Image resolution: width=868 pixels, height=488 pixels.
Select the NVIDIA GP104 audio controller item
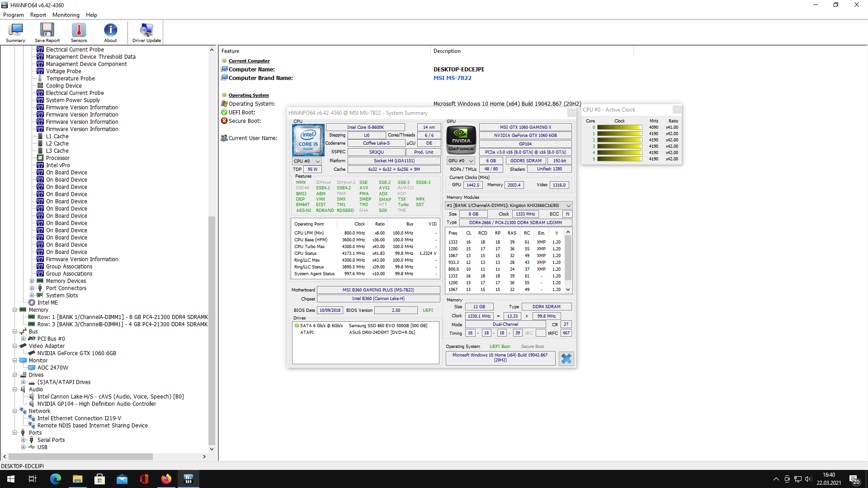(97, 404)
